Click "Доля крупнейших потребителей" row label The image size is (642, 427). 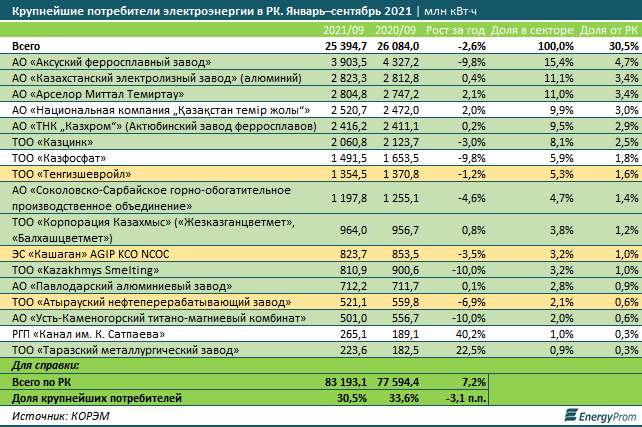coord(97,398)
